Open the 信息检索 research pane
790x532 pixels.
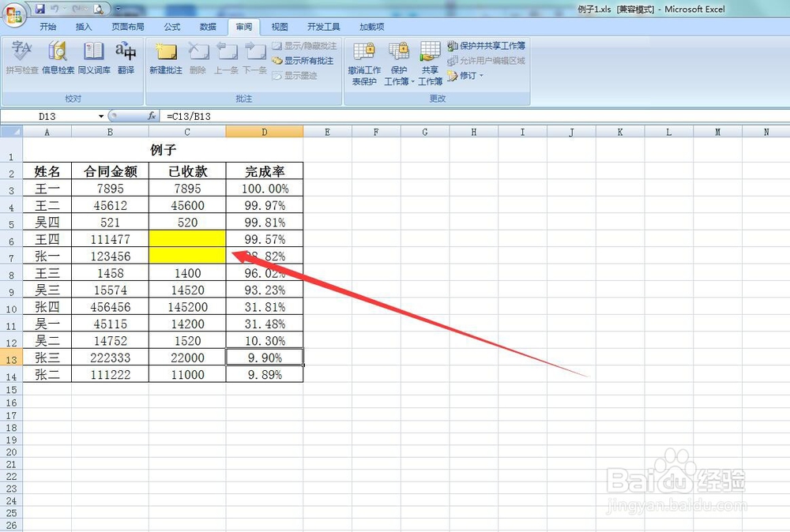pyautogui.click(x=57, y=59)
